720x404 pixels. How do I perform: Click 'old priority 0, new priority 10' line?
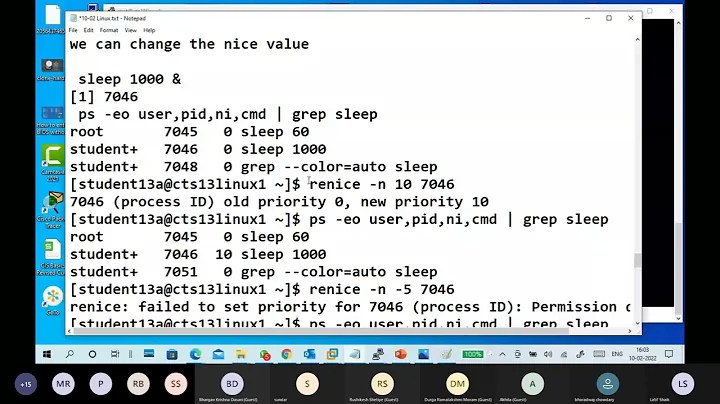[279, 202]
